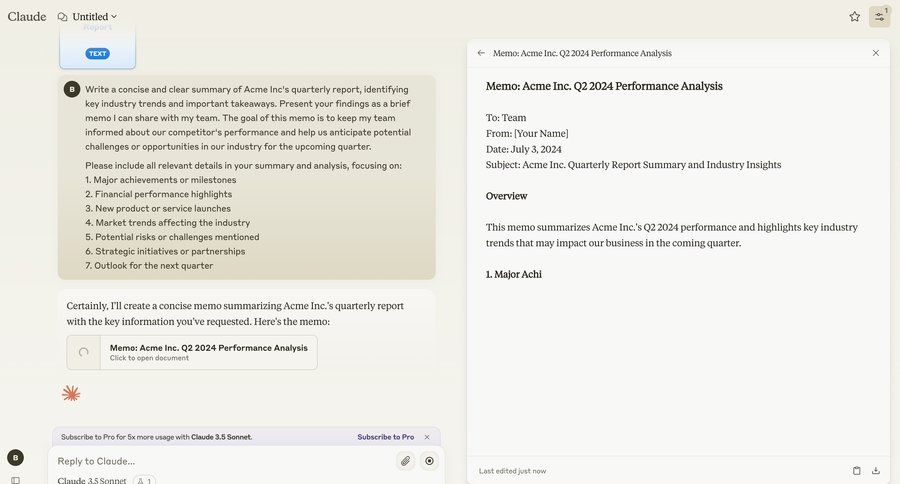
Task: Click the stop response button
Action: coord(429,461)
